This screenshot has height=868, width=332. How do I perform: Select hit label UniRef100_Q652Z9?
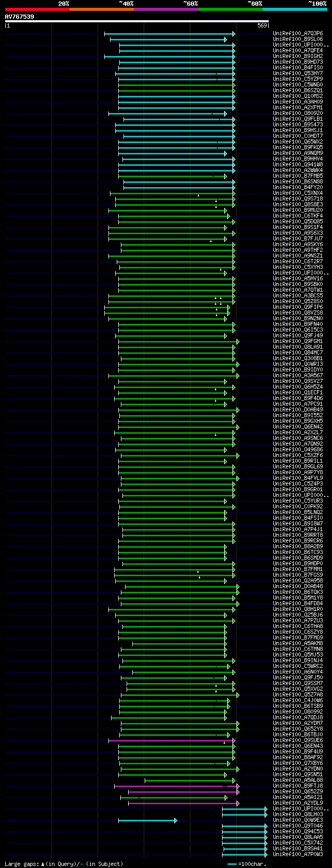coord(298,792)
